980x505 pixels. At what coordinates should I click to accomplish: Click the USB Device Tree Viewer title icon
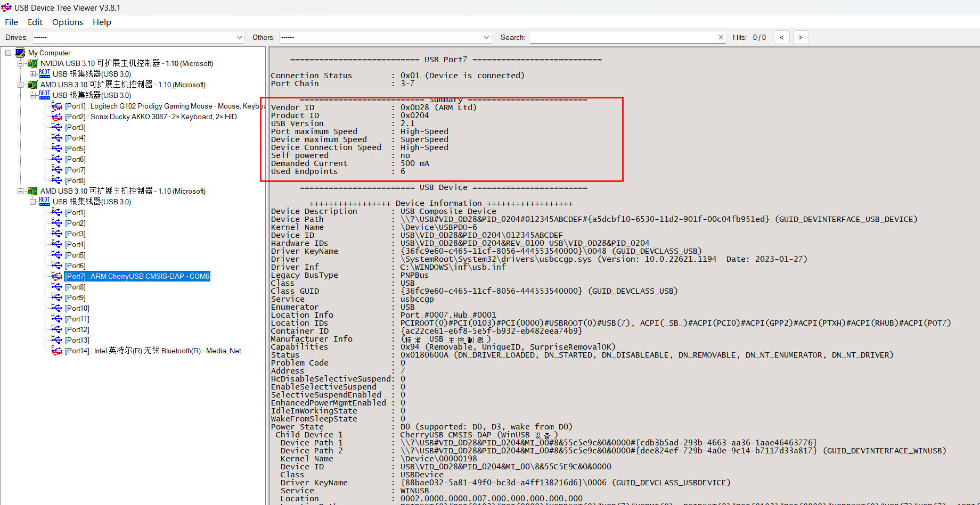point(6,7)
